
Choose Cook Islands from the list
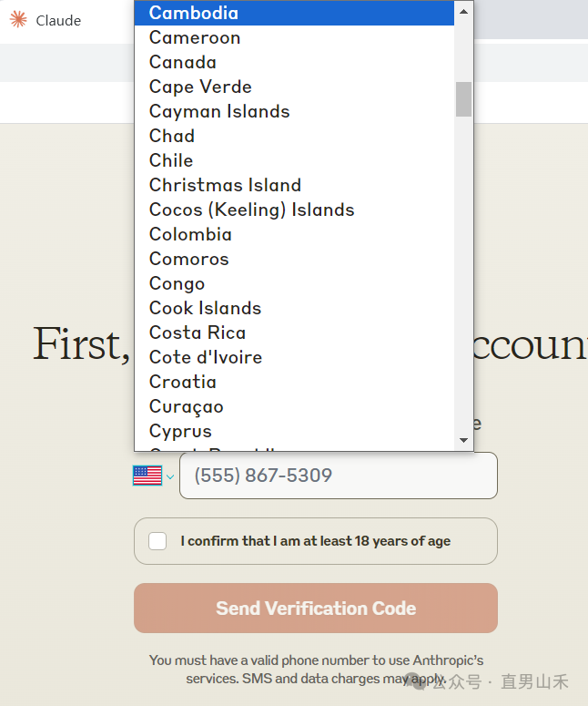coord(205,308)
